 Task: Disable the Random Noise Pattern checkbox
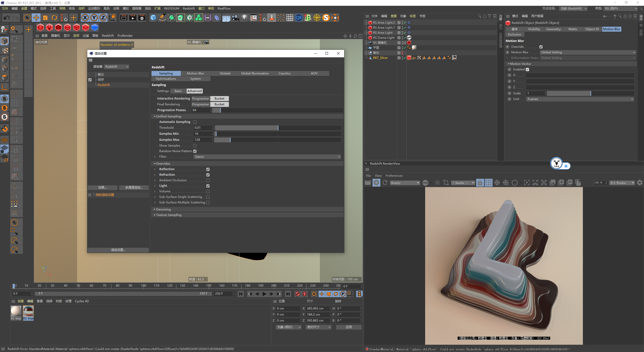[x=195, y=151]
